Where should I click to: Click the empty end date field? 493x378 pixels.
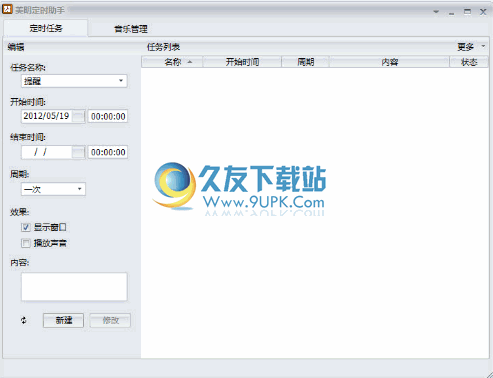coord(47,152)
